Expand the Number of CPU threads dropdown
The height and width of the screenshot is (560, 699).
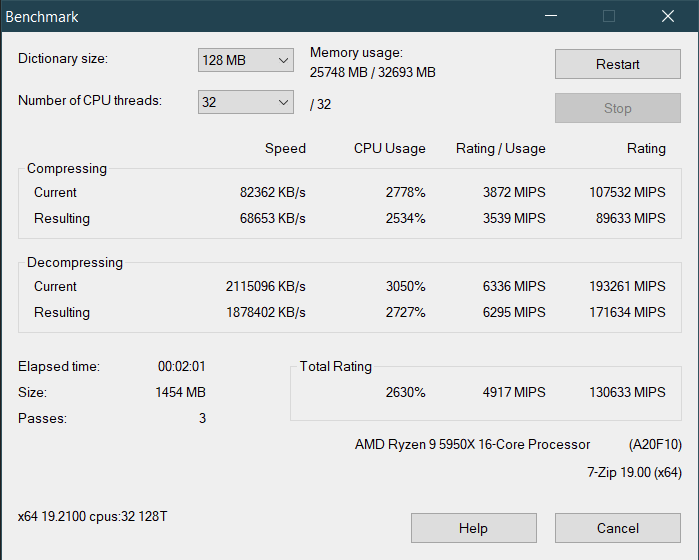245,103
